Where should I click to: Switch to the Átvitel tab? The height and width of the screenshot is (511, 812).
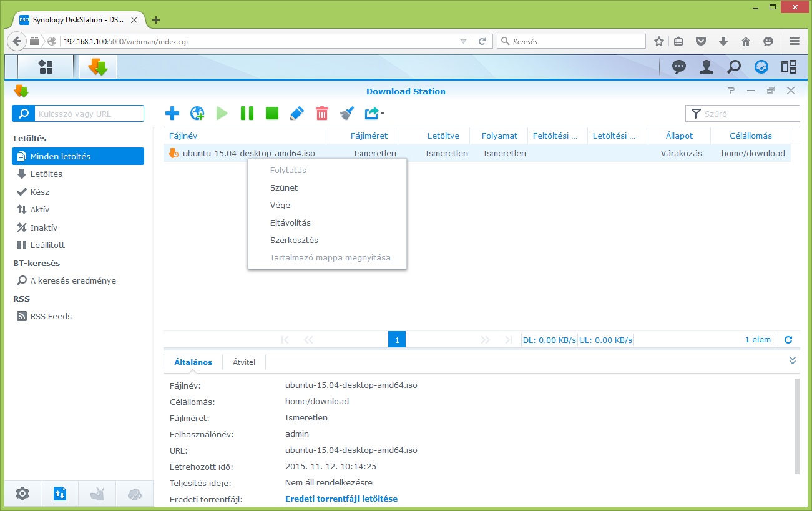pos(244,362)
